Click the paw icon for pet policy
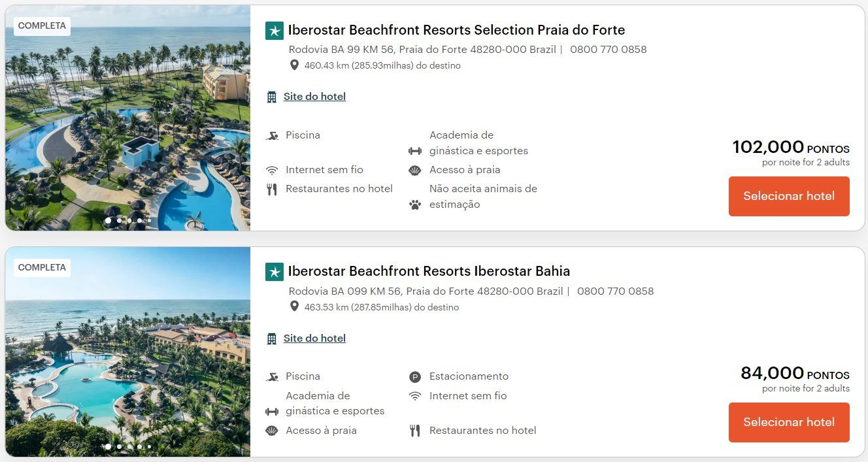 415,205
